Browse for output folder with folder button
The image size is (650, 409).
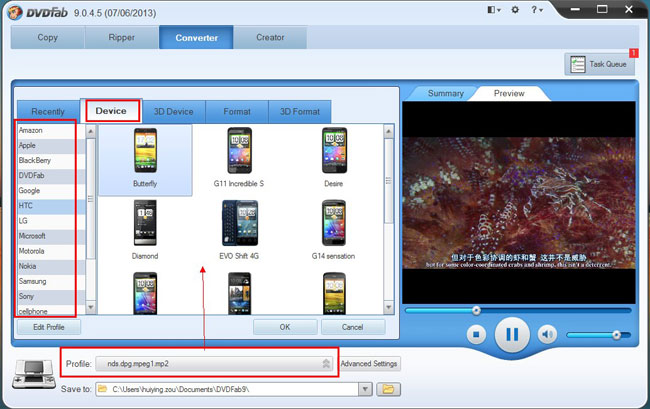tap(388, 389)
